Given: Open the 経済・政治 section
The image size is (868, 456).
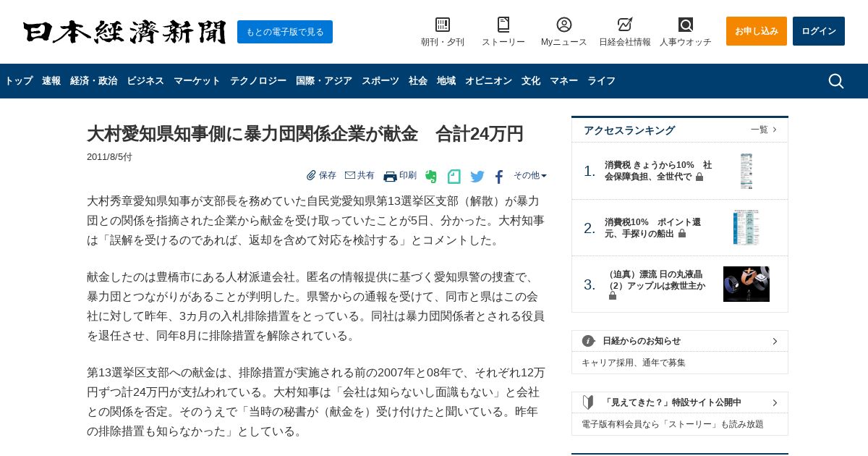Looking at the screenshot, I should tap(93, 81).
